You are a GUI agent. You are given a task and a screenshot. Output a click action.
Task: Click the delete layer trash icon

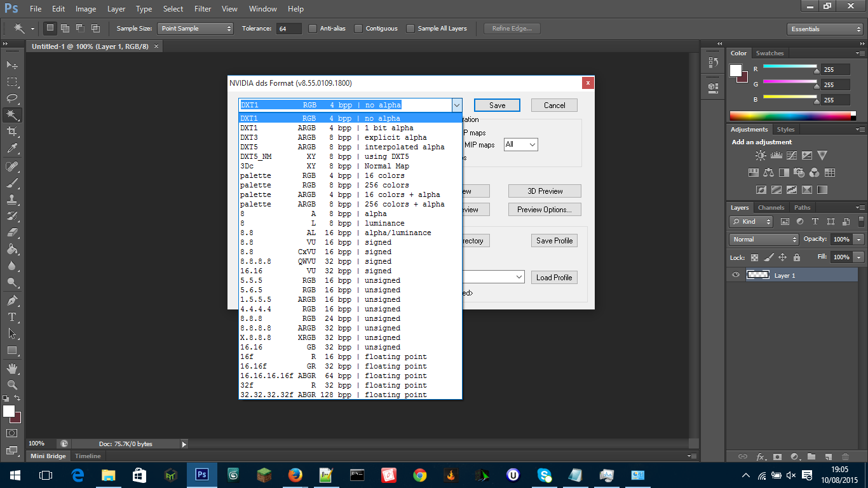point(845,456)
